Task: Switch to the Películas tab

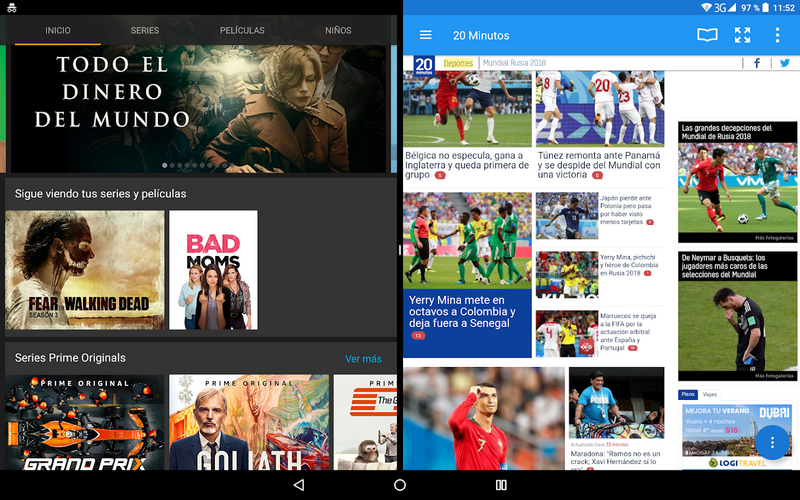Action: [242, 31]
